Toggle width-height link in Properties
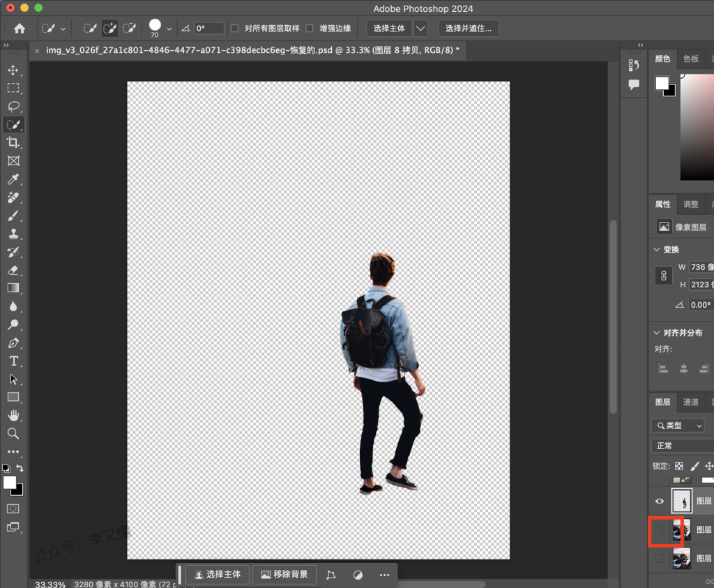Viewport: 714px width, 588px height. (x=664, y=276)
